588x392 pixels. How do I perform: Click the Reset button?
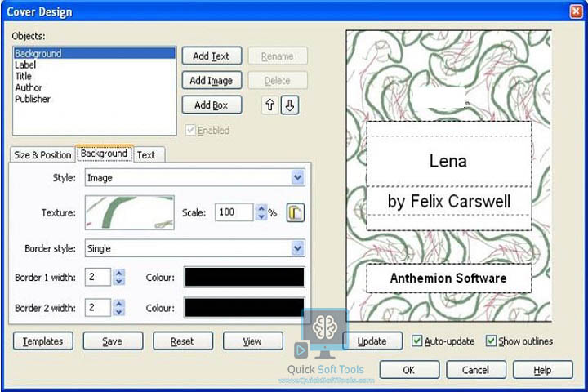tap(183, 341)
